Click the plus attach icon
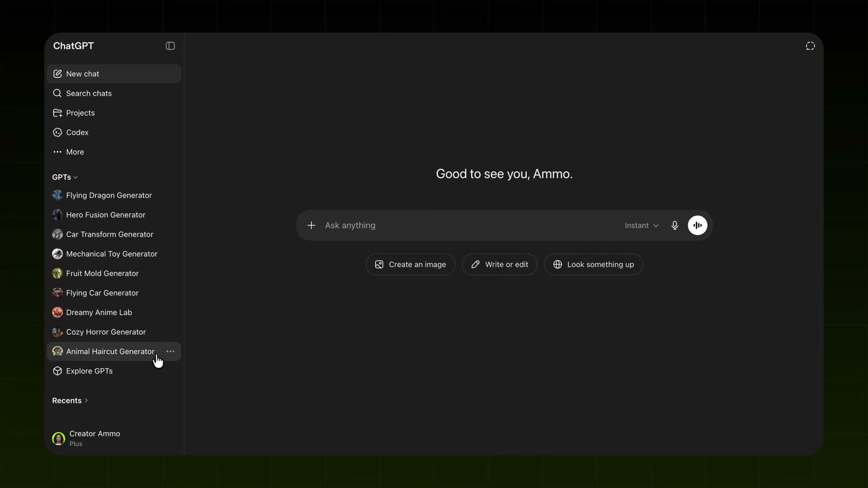 coord(311,225)
